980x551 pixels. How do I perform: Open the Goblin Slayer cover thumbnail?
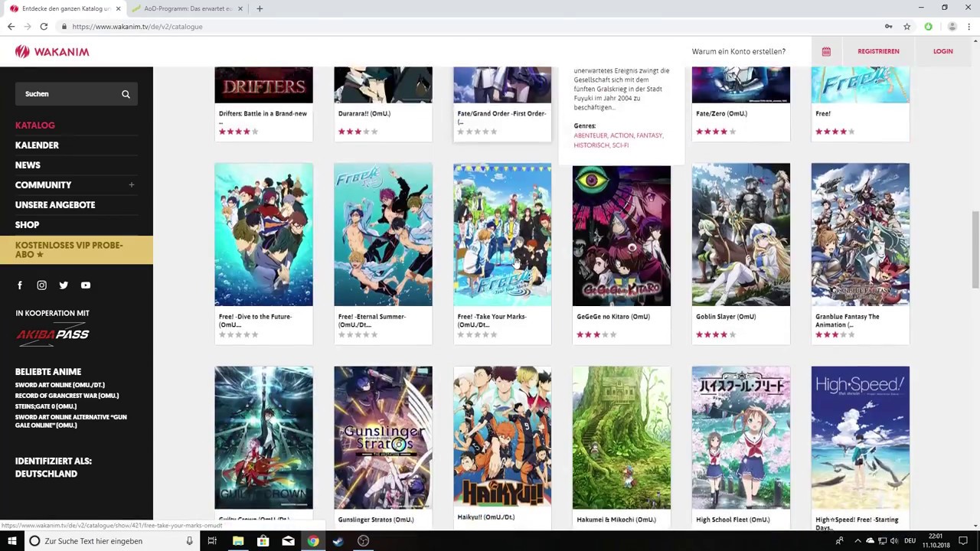pyautogui.click(x=741, y=234)
